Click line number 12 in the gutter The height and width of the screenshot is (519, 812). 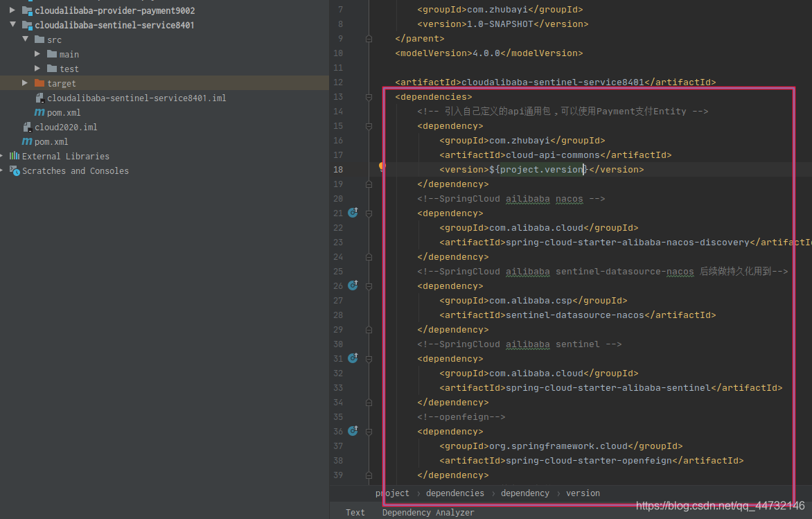pyautogui.click(x=338, y=82)
